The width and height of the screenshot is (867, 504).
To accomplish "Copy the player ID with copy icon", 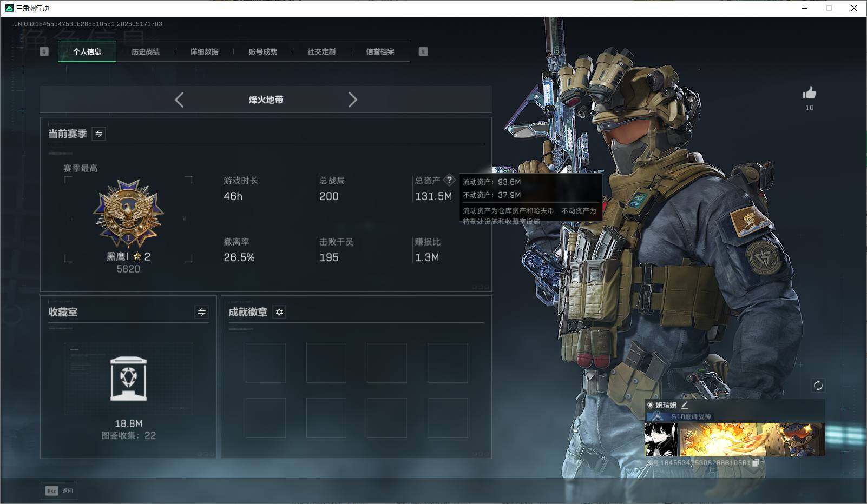I will 756,463.
